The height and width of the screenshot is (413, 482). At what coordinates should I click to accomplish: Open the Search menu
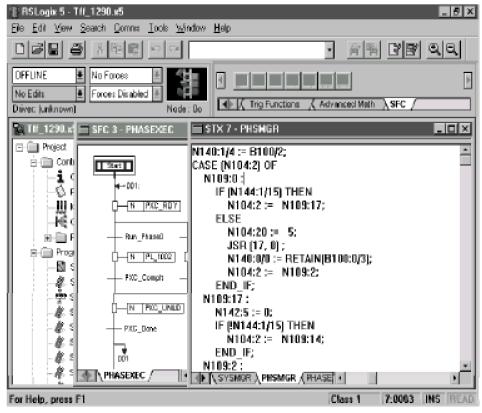(93, 28)
